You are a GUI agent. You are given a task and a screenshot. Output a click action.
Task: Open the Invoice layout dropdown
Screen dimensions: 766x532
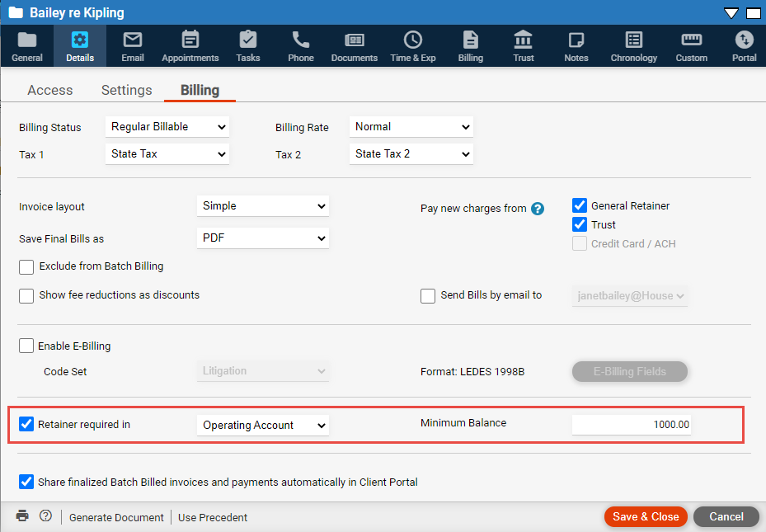263,206
